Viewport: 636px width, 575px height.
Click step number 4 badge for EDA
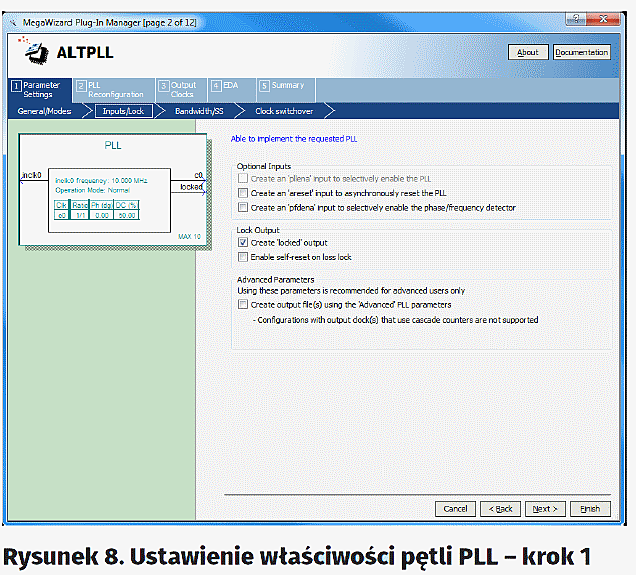(215, 86)
